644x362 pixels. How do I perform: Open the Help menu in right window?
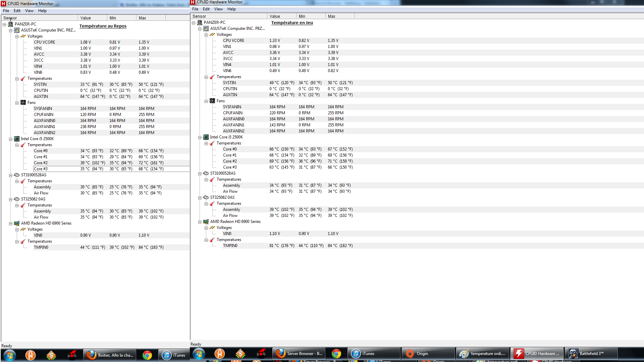pos(231,9)
